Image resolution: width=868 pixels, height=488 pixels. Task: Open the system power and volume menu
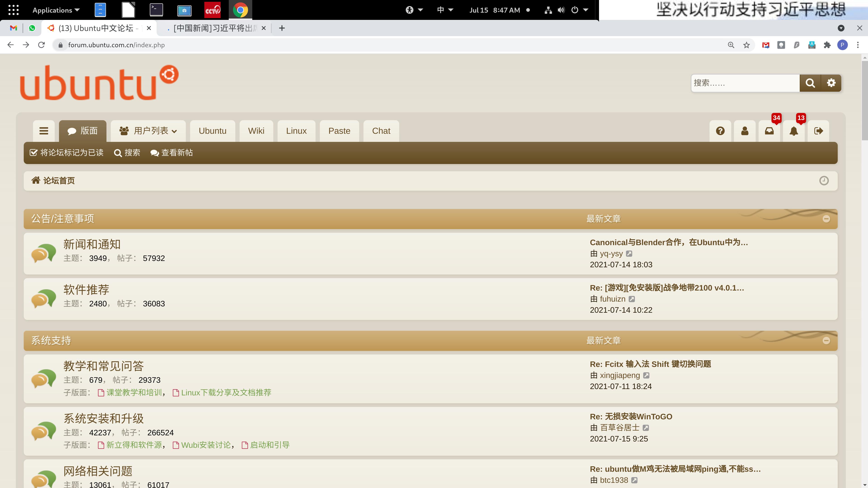(566, 10)
